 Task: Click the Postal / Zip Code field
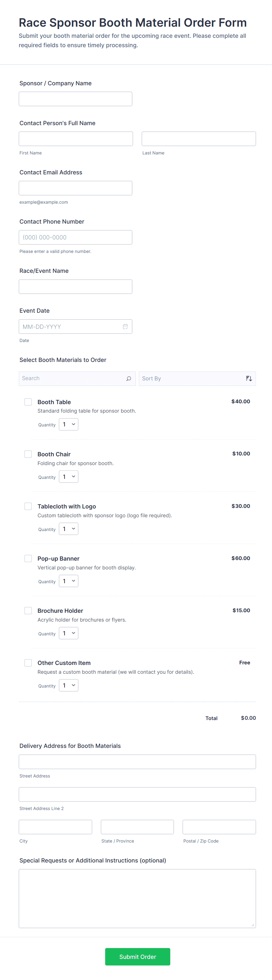219,827
